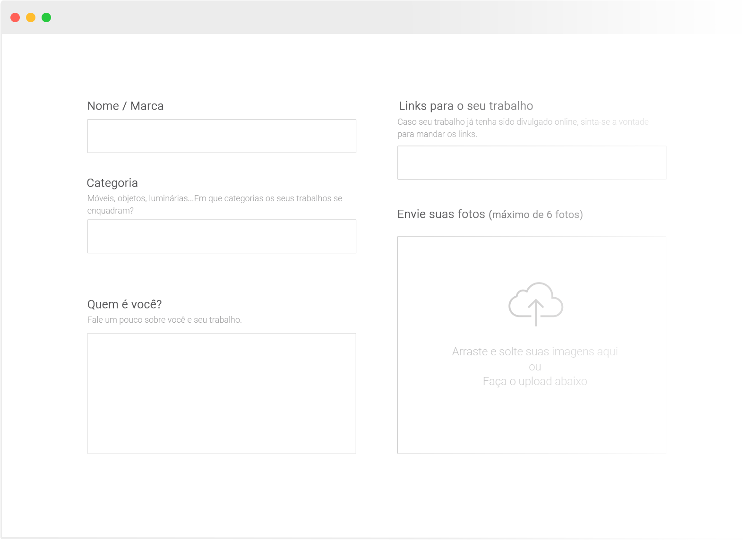Click the 'Categoria' heading label

(112, 183)
